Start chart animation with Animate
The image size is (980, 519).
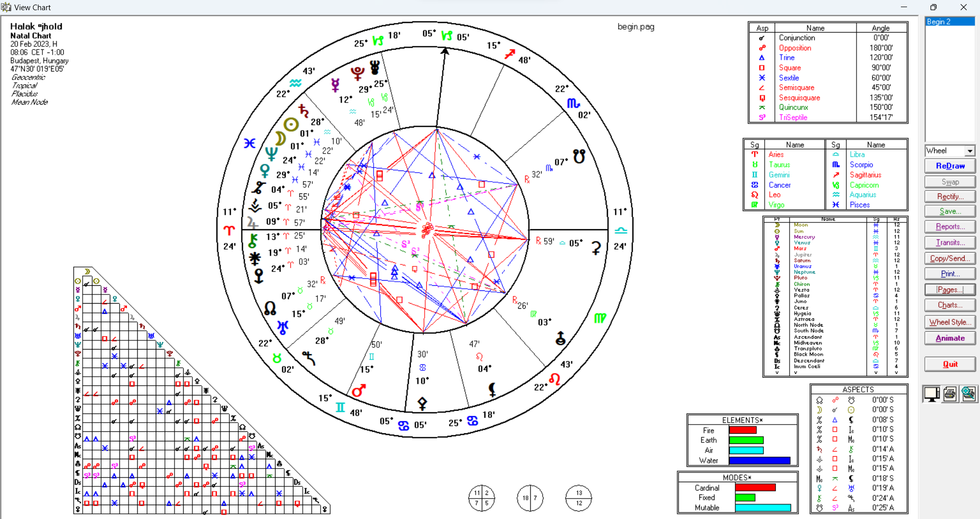click(950, 338)
